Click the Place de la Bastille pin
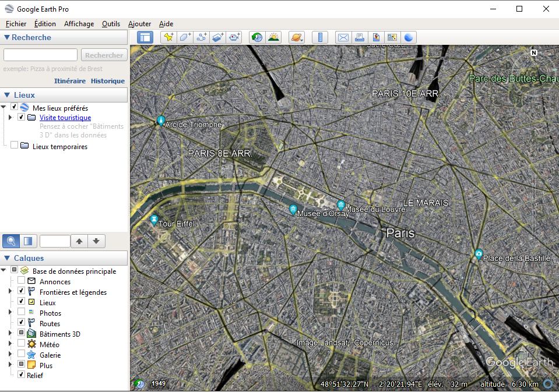Image resolution: width=559 pixels, height=392 pixels. pyautogui.click(x=479, y=255)
